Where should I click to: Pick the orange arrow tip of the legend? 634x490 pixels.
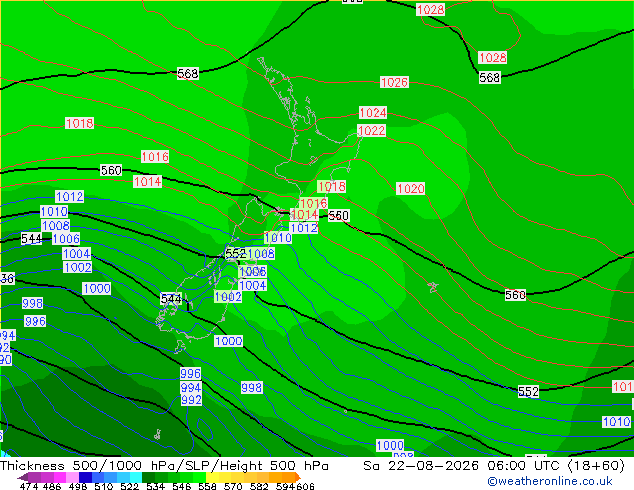(x=298, y=477)
